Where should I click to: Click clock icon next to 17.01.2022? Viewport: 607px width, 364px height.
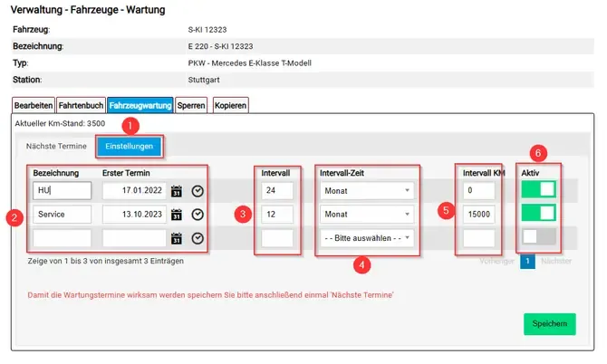(x=198, y=191)
